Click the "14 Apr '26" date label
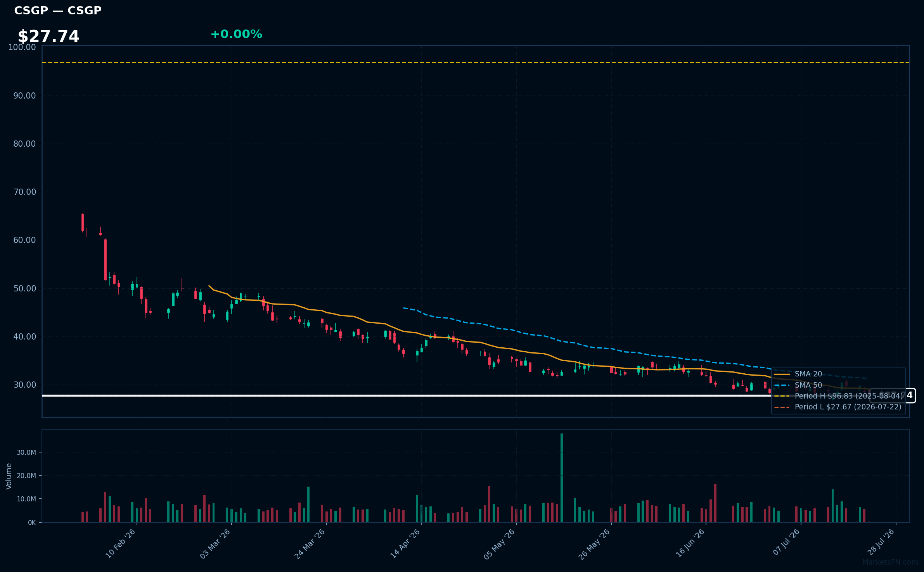The height and width of the screenshot is (572, 924). (405, 544)
